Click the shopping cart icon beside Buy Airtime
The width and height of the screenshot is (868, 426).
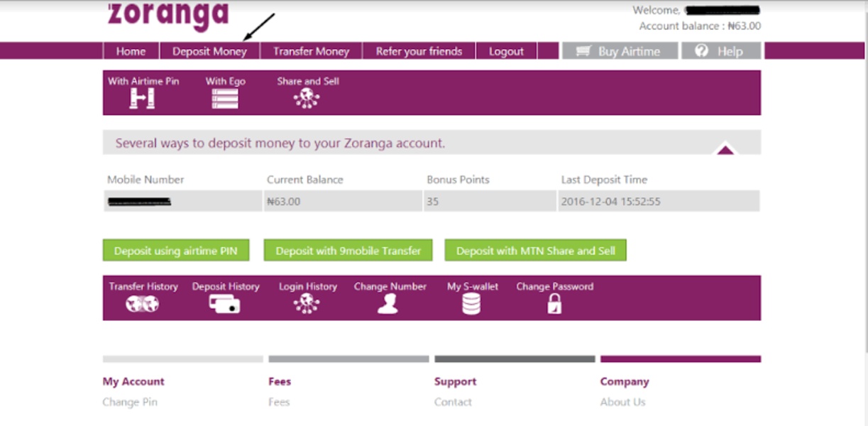coord(583,51)
